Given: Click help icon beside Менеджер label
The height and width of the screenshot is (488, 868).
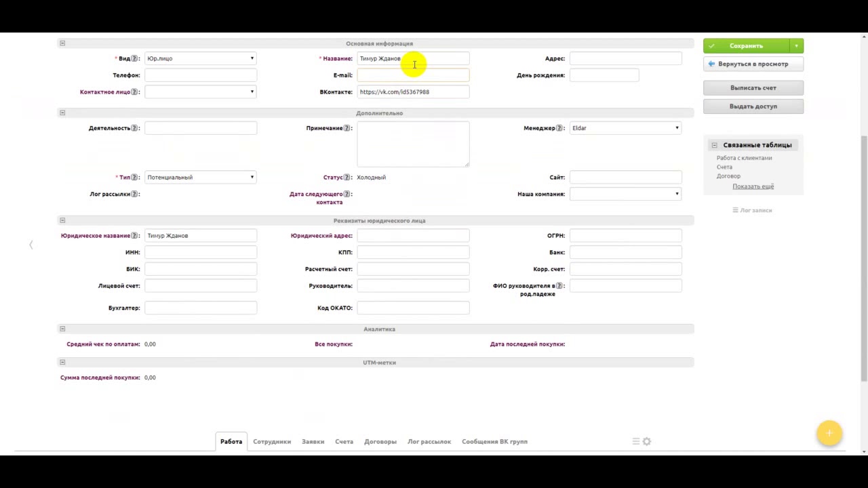Looking at the screenshot, I should 560,128.
